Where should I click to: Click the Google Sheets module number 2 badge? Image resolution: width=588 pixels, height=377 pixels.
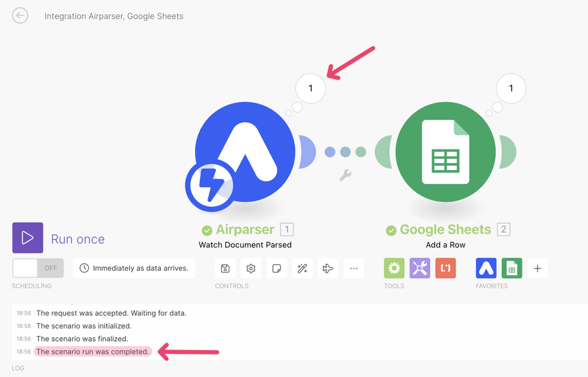504,229
